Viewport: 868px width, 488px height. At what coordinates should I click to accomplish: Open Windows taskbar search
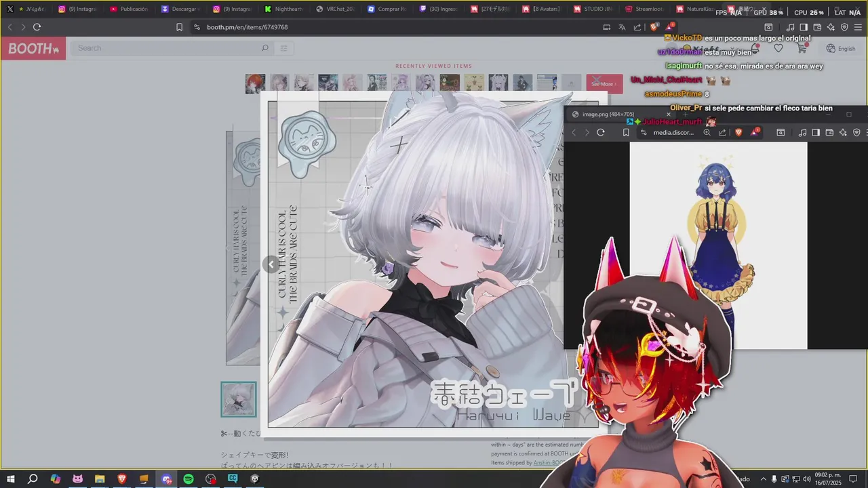[33, 479]
